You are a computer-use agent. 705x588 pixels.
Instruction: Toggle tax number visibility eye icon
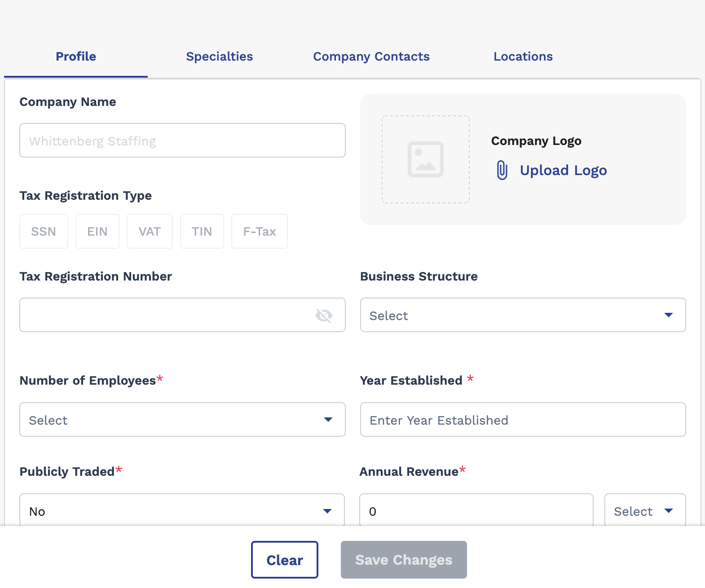click(324, 316)
